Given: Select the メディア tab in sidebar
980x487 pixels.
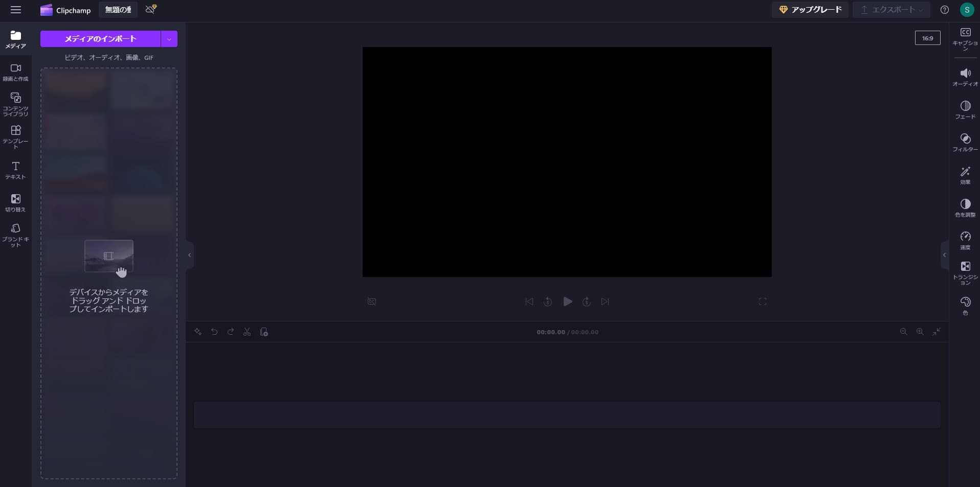Looking at the screenshot, I should [x=16, y=39].
